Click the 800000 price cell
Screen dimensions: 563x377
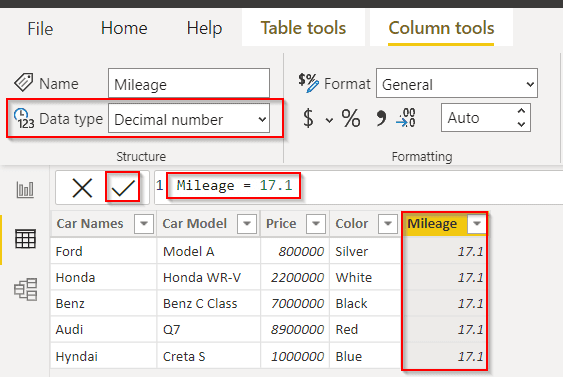coord(295,251)
